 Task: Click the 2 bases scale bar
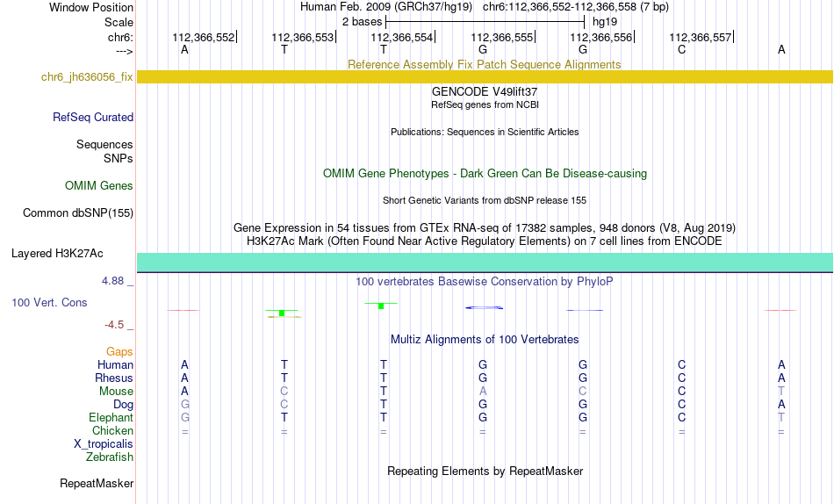click(x=485, y=22)
